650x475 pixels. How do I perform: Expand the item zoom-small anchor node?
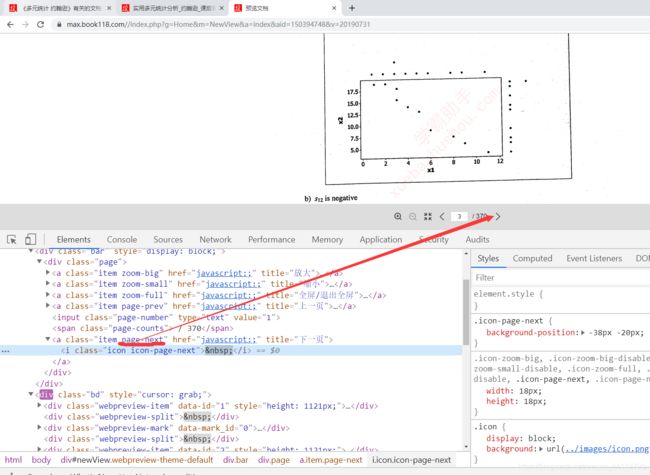tap(48, 284)
